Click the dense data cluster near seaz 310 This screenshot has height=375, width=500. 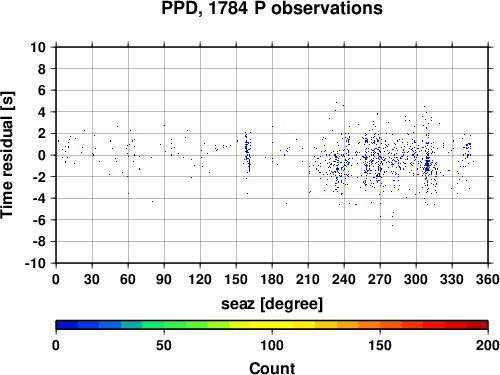[x=428, y=165]
